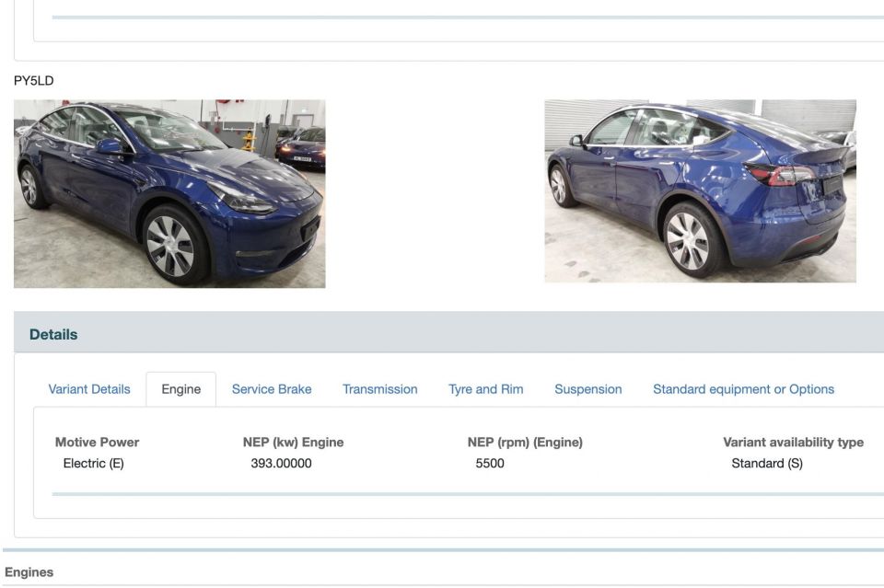This screenshot has height=588, width=884.
Task: Show the Tyre and Rim tab
Action: click(x=486, y=389)
